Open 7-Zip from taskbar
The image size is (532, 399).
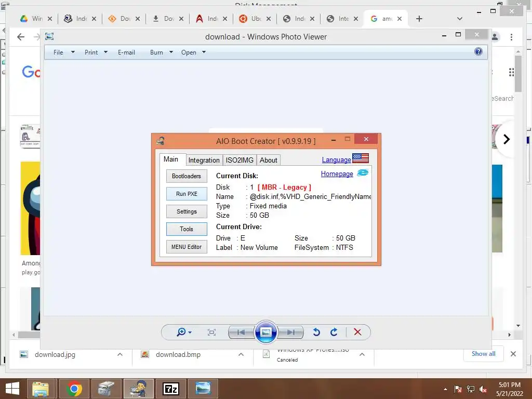click(x=171, y=389)
